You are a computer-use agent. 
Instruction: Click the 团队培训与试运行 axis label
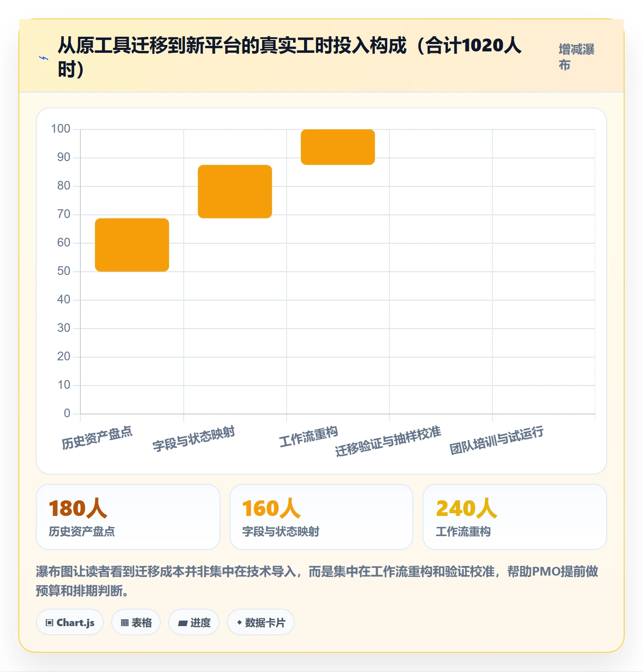point(496,440)
